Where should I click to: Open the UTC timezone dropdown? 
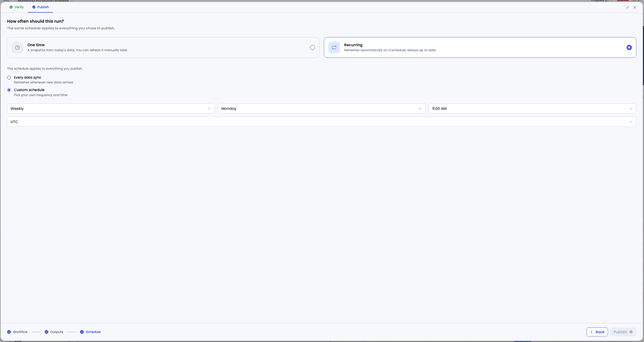pyautogui.click(x=322, y=122)
